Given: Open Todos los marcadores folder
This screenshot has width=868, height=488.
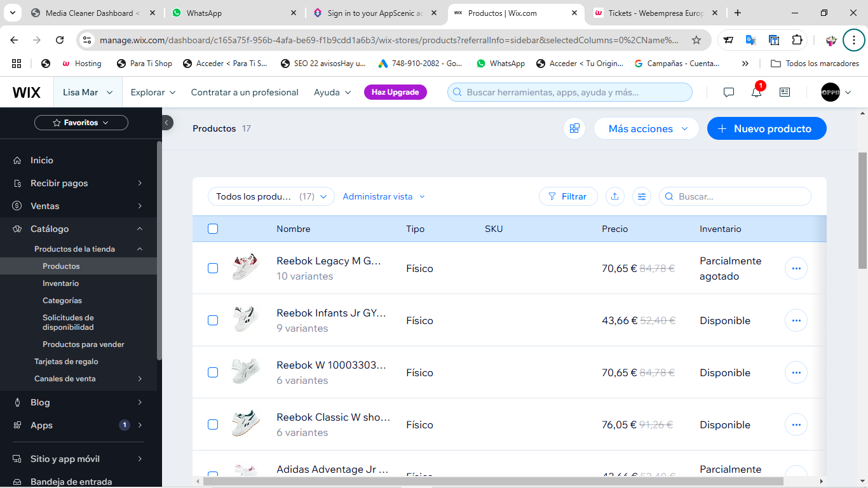Looking at the screenshot, I should tap(815, 64).
